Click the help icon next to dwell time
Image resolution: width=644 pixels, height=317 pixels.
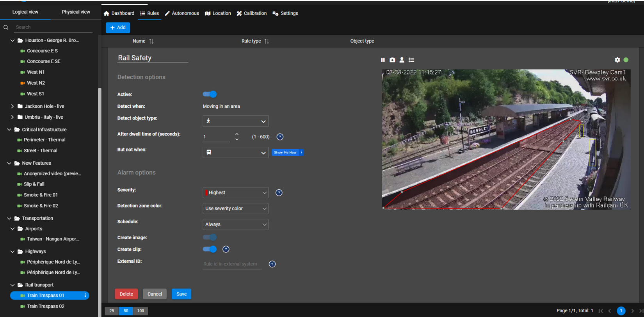(x=280, y=137)
